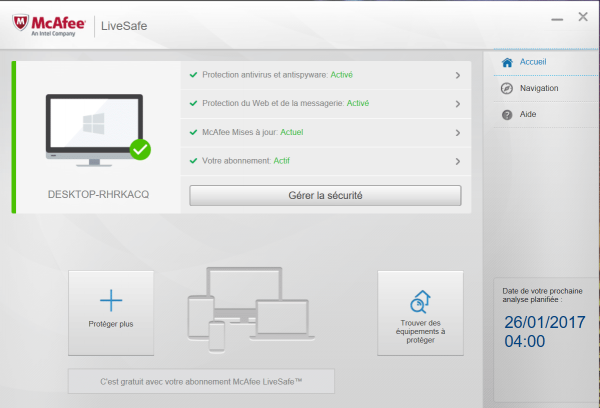600x408 pixels.
Task: Click the Gérer la sécurité button
Action: tap(325, 196)
